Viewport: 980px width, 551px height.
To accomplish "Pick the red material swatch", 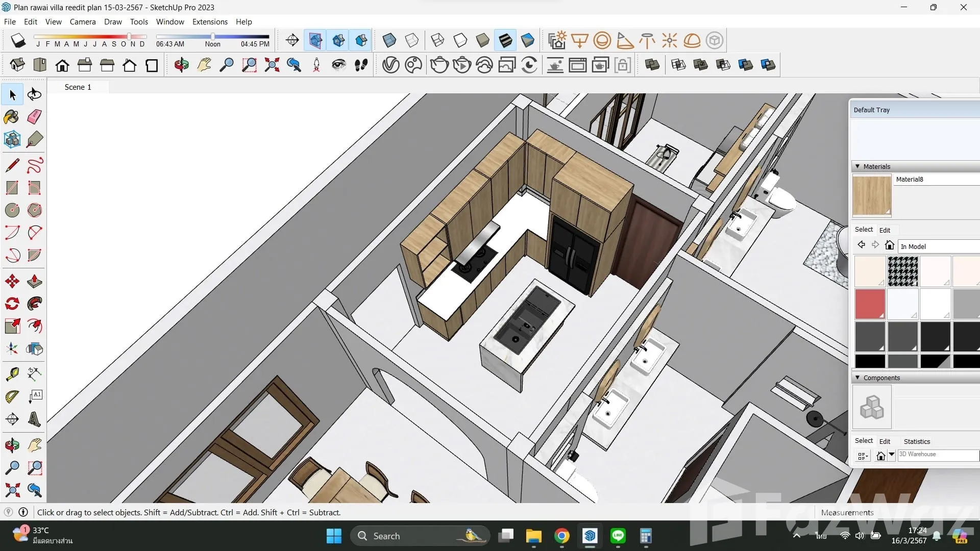I will [x=870, y=304].
